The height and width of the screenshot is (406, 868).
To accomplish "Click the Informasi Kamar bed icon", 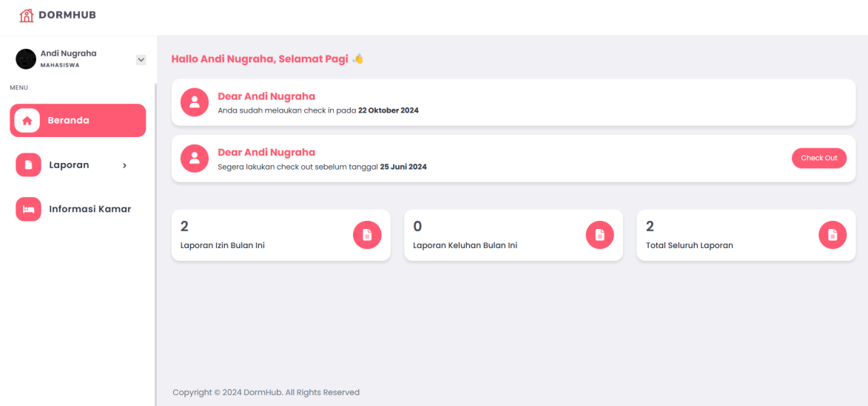I will click(x=28, y=209).
